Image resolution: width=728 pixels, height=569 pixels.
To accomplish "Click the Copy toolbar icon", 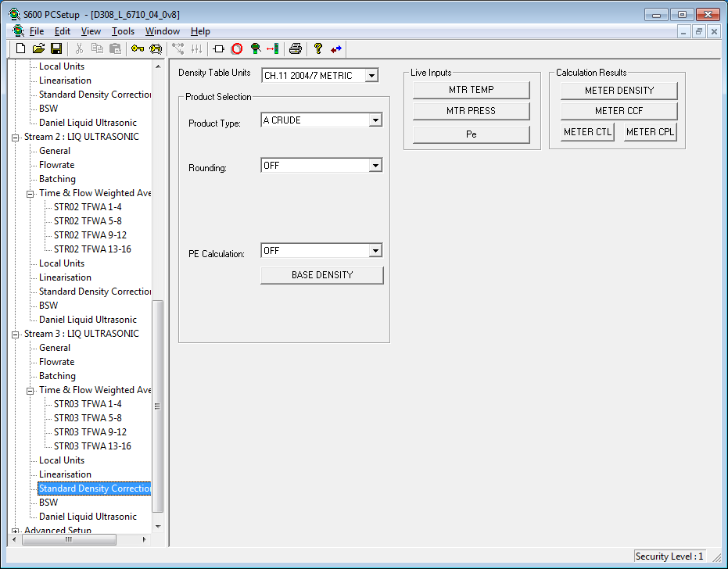I will [x=97, y=48].
